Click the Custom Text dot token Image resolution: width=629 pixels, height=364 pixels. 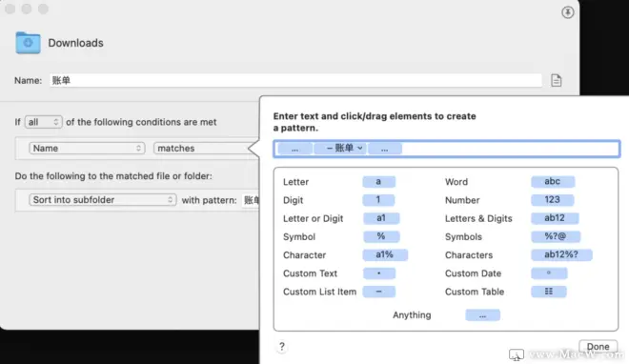click(378, 273)
